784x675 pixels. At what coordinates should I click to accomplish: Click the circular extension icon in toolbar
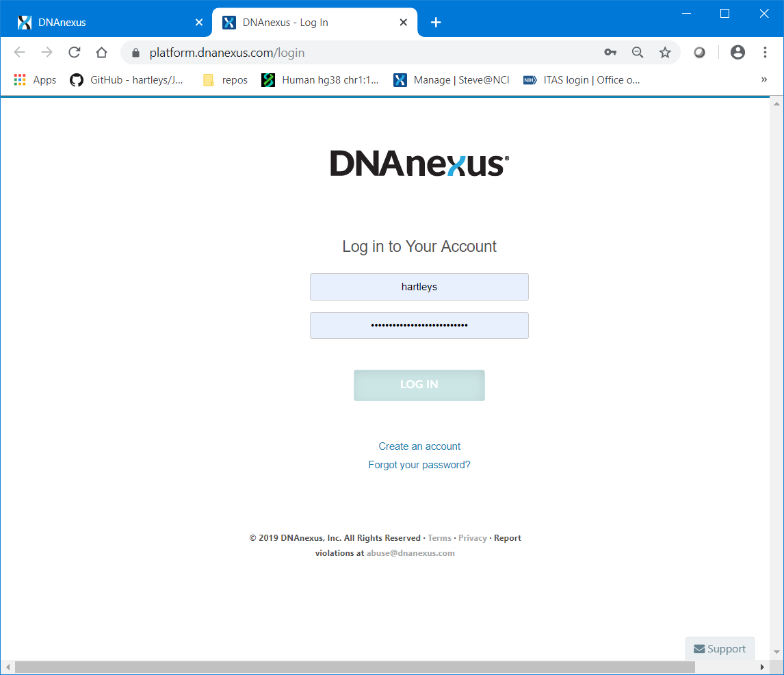pos(699,53)
